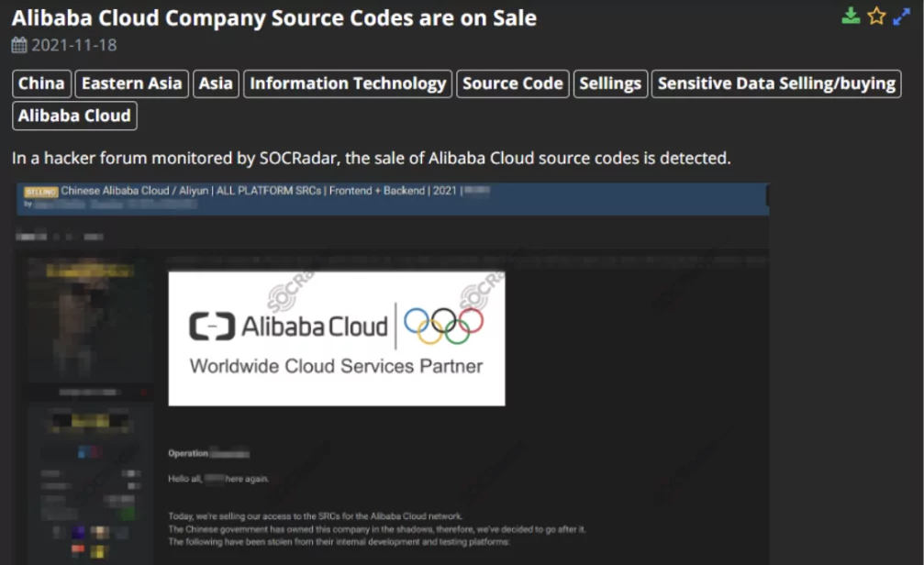Click the post title about Alibaba Cloud
This screenshot has width=924, height=565.
tap(274, 17)
